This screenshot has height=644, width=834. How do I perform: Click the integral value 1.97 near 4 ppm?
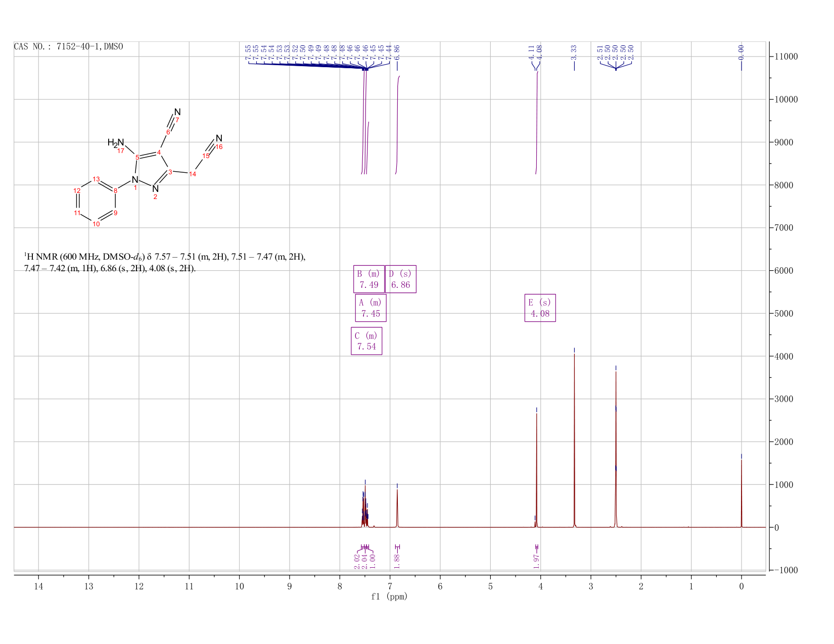pos(537,560)
